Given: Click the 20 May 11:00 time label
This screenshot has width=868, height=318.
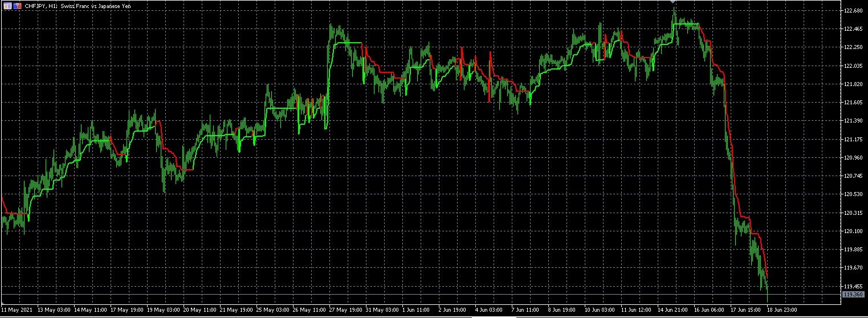Looking at the screenshot, I should click(200, 309).
